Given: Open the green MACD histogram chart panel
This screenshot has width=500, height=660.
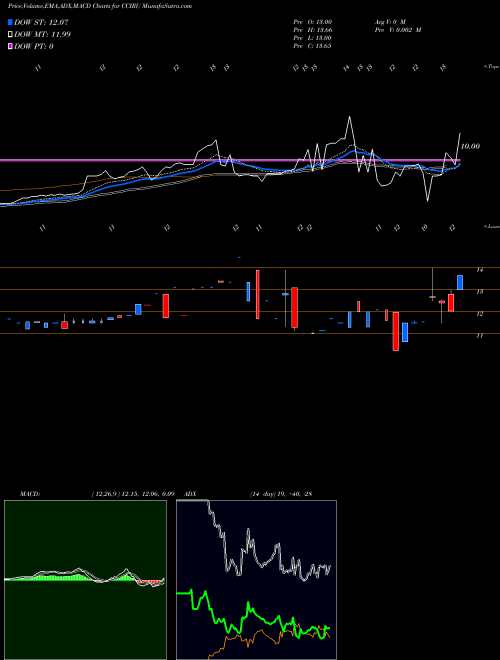Looking at the screenshot, I should [x=85, y=580].
